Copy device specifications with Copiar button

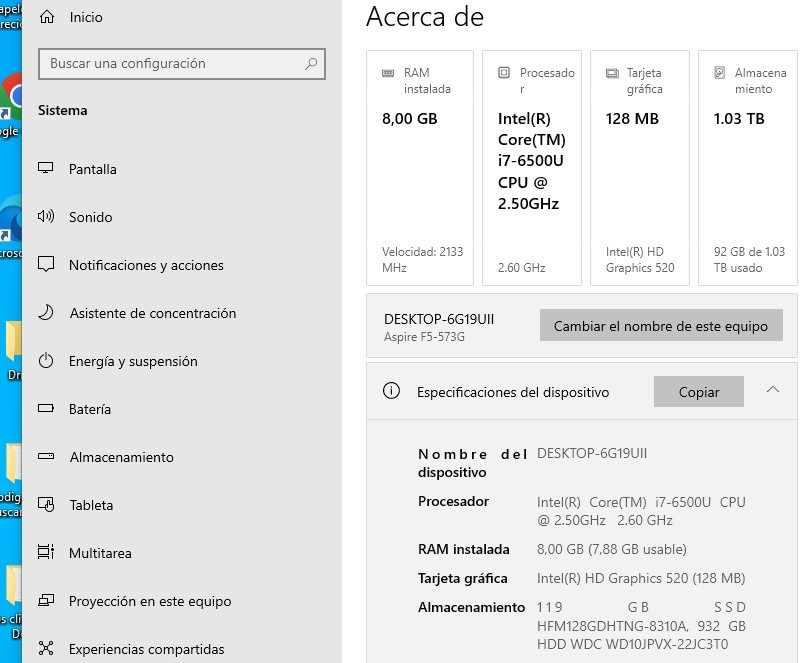[x=699, y=392]
